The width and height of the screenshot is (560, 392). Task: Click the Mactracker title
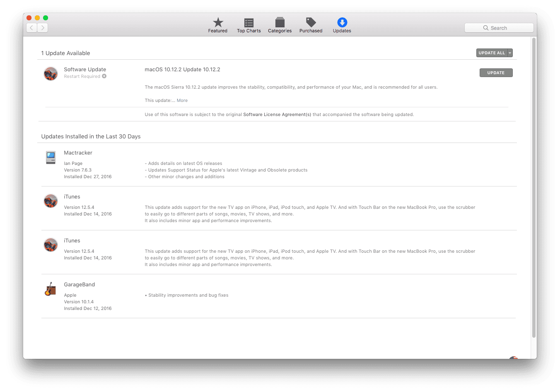pos(78,153)
